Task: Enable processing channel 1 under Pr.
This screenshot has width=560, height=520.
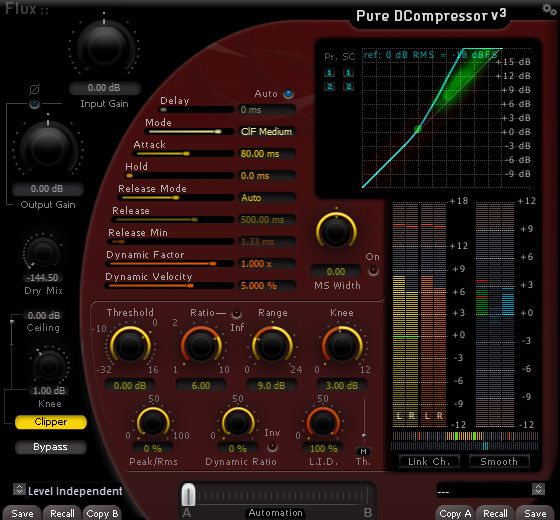Action: [x=329, y=72]
